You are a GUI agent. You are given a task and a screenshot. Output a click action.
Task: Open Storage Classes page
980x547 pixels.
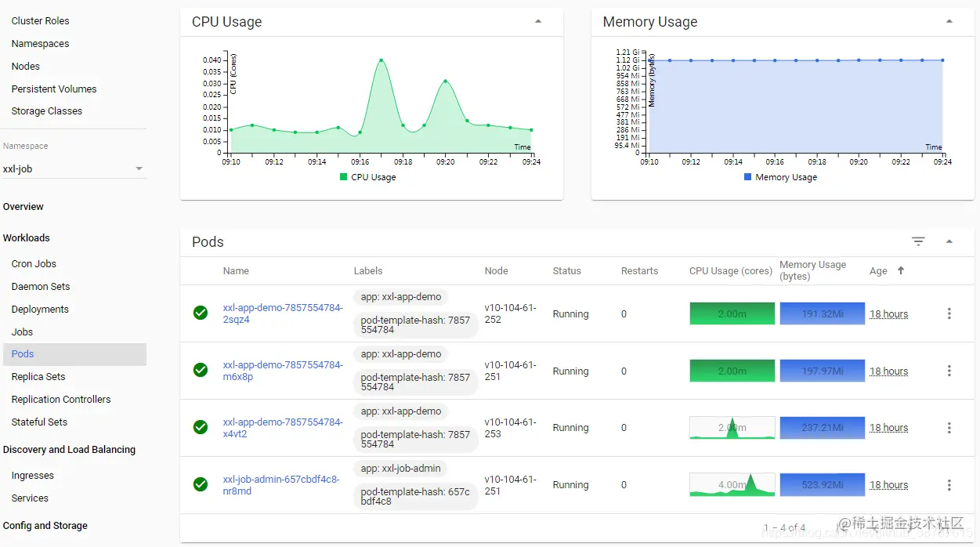pos(46,111)
